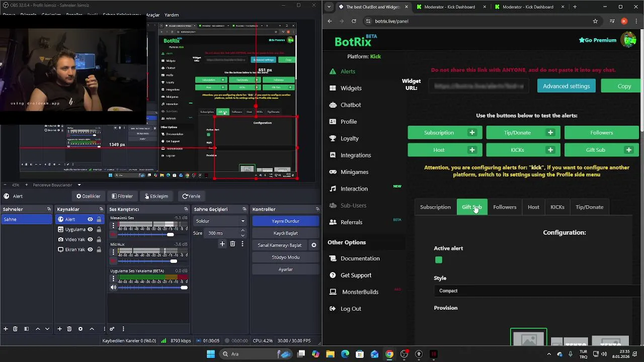This screenshot has width=644, height=362.
Task: Open Chatbot page in sidebar
Action: point(351,105)
